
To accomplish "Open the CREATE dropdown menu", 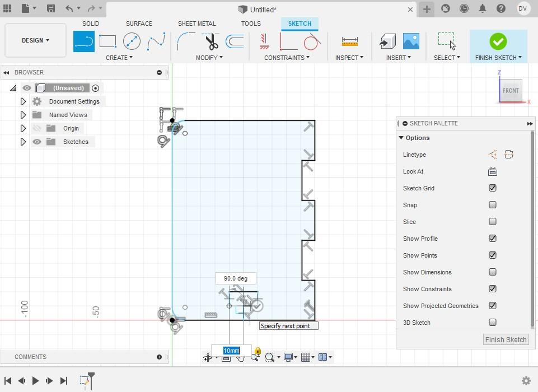I will point(119,58).
